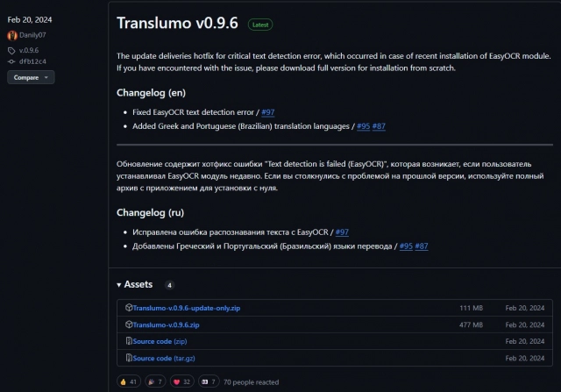Click the Assets count badge showing 4
Viewport: 561px width, 392px height.
169,285
